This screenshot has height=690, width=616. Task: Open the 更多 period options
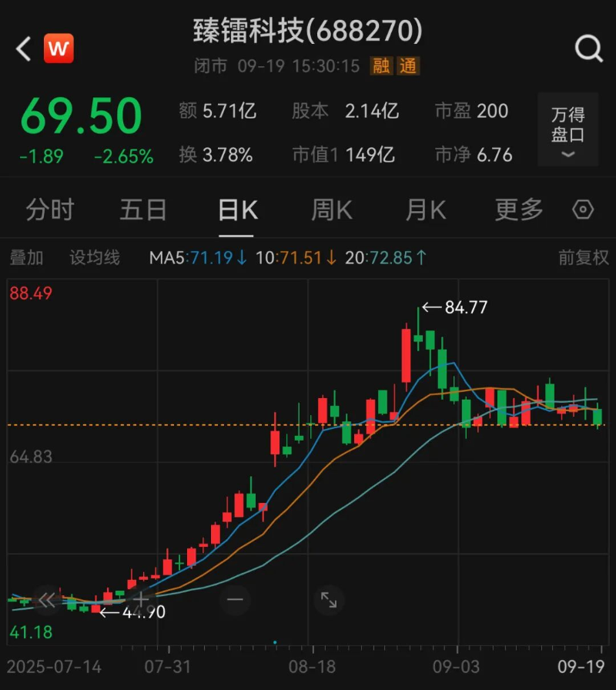(x=518, y=209)
